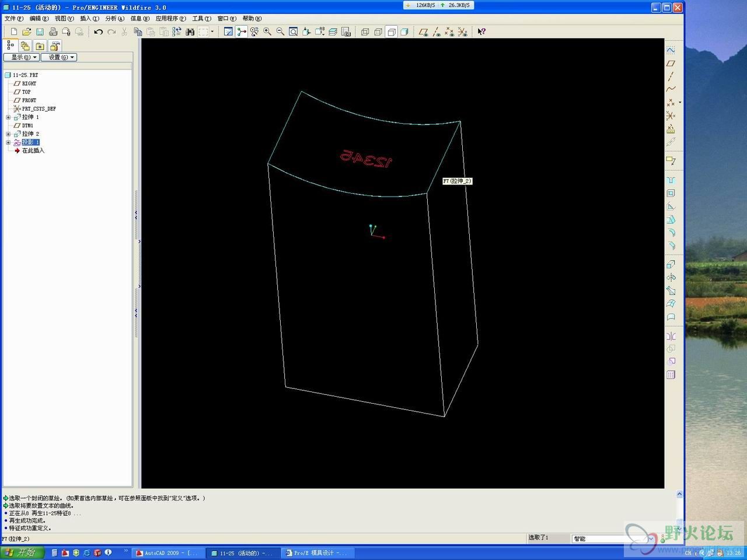
Task: Insert a datum coordinate system
Action: click(671, 116)
